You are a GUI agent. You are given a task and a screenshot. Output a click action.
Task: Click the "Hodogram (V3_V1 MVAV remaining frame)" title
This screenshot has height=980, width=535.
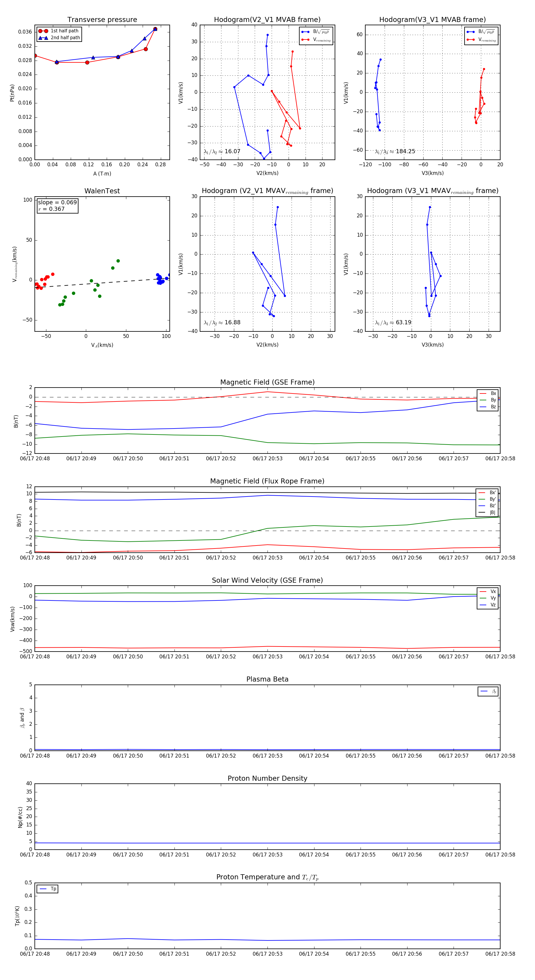[x=432, y=191]
